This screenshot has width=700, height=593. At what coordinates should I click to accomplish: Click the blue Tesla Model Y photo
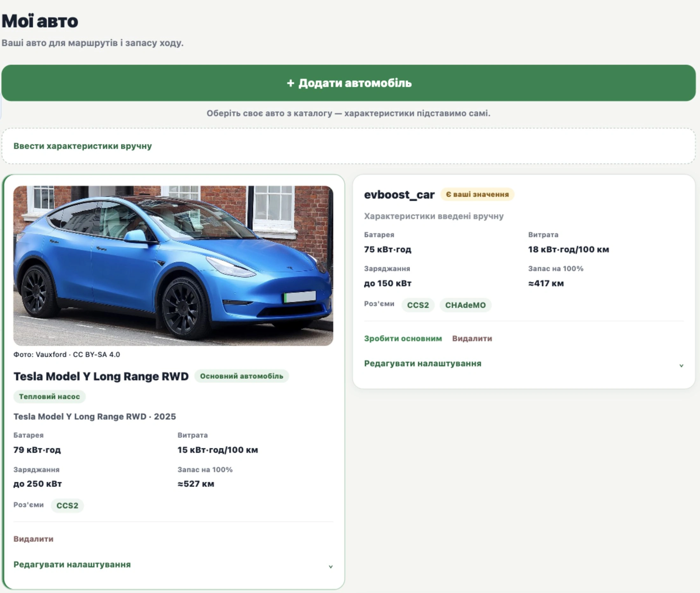[173, 265]
